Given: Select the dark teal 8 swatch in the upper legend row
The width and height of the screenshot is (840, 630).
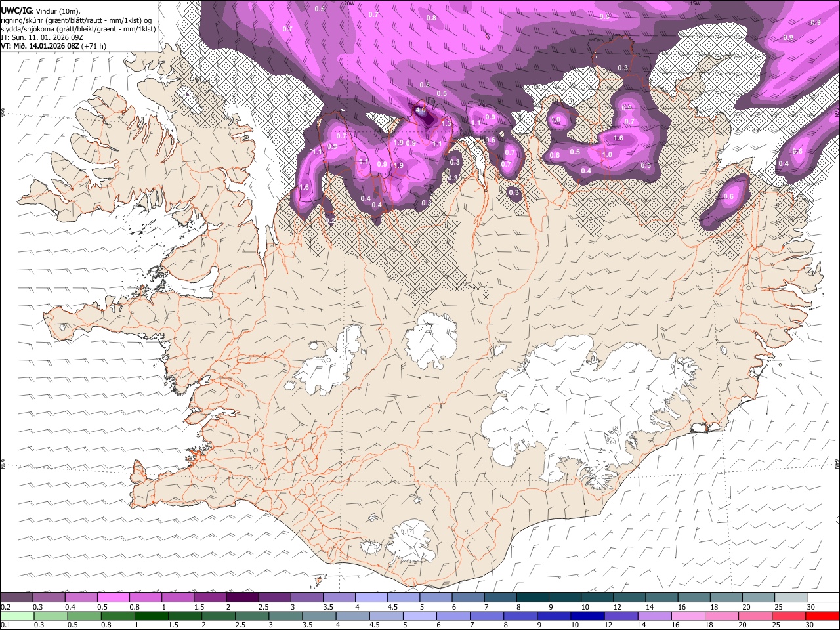Looking at the screenshot, I should click(533, 597).
